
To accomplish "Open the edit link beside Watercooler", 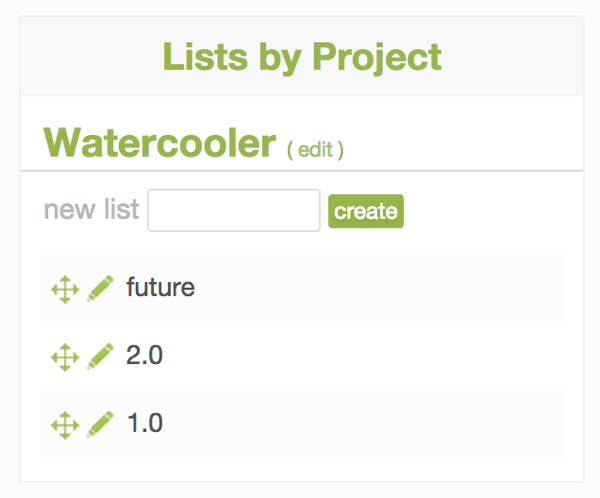I will point(315,149).
